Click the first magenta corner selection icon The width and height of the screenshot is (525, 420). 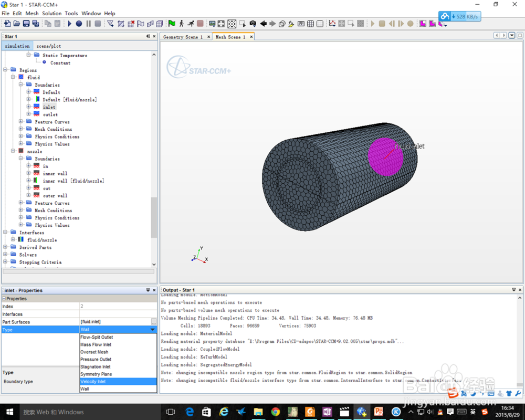(423, 24)
